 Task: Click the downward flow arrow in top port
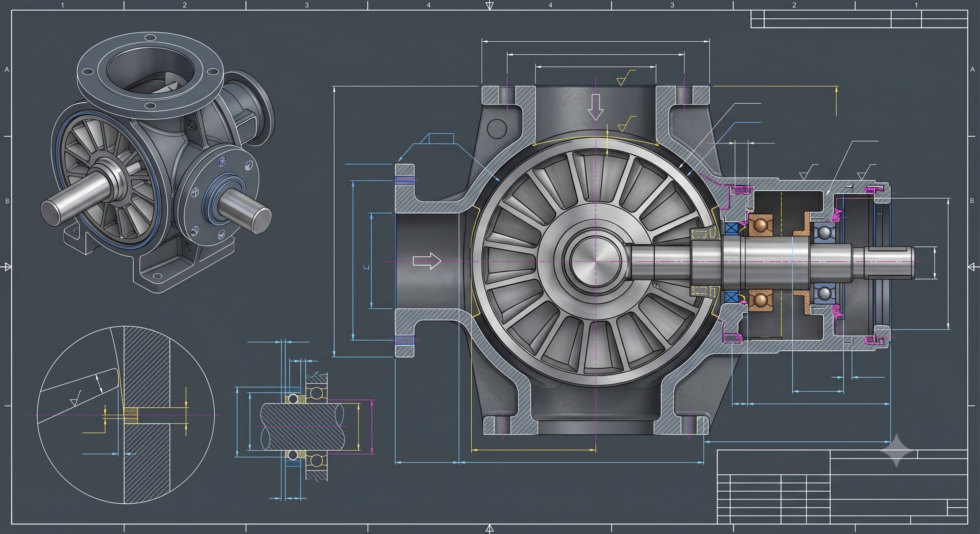(x=595, y=108)
